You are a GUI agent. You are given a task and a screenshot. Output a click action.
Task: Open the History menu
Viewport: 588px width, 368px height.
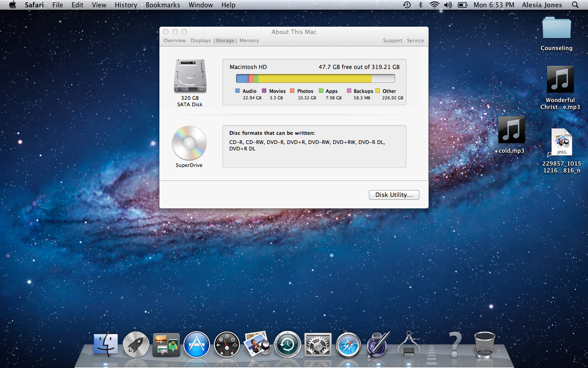coord(126,5)
